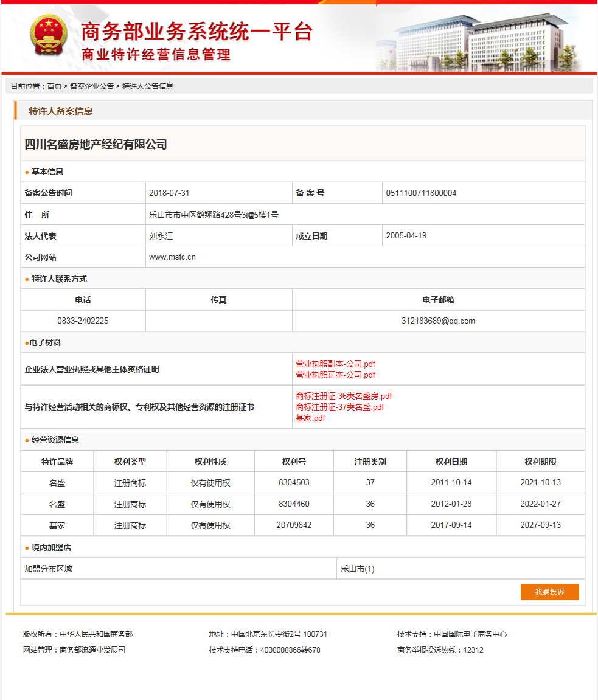Select website www.msfc.cn
The width and height of the screenshot is (598, 700).
click(x=172, y=257)
